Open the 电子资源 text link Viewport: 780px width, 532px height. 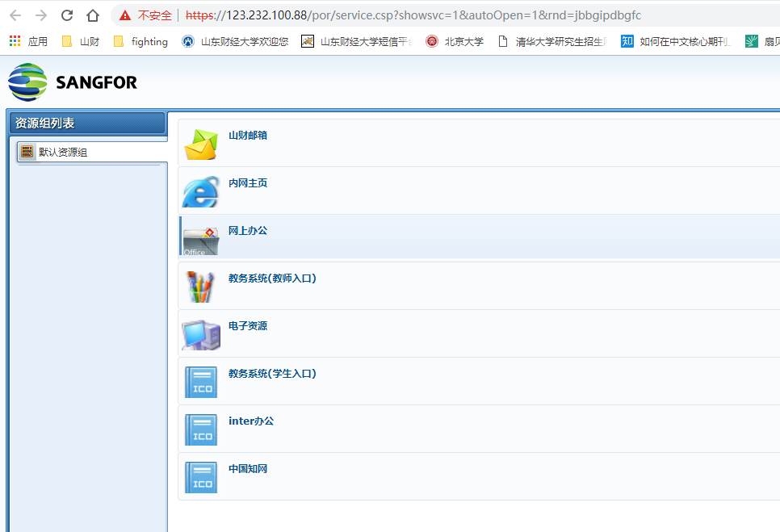pyautogui.click(x=248, y=326)
